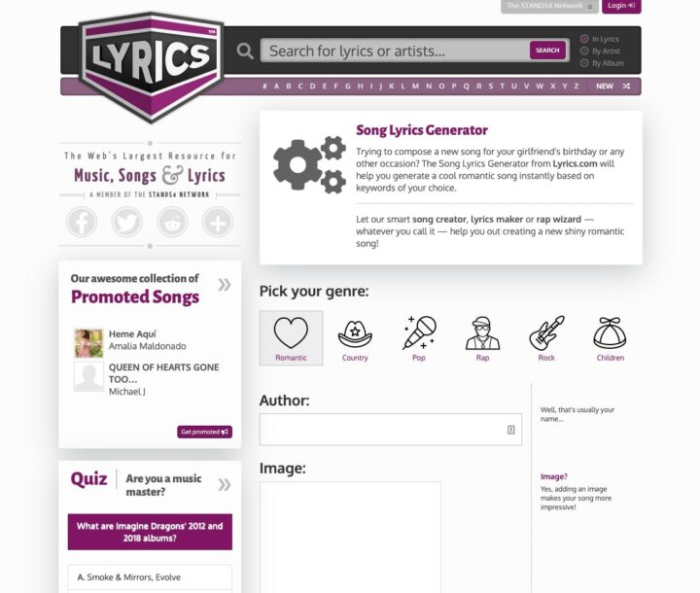
Task: Open the Facebook social icon
Action: coord(82,223)
